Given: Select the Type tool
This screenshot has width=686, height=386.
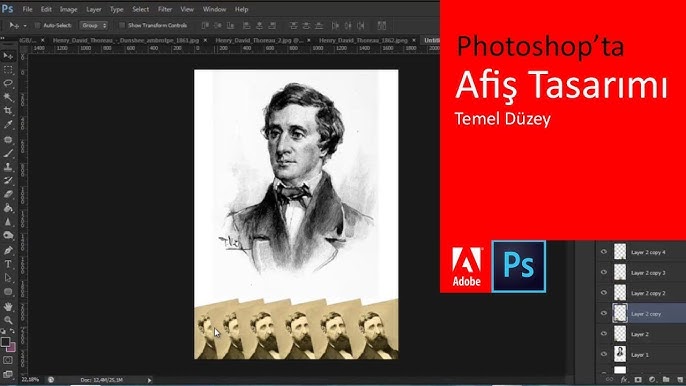Looking at the screenshot, I should click(x=8, y=264).
